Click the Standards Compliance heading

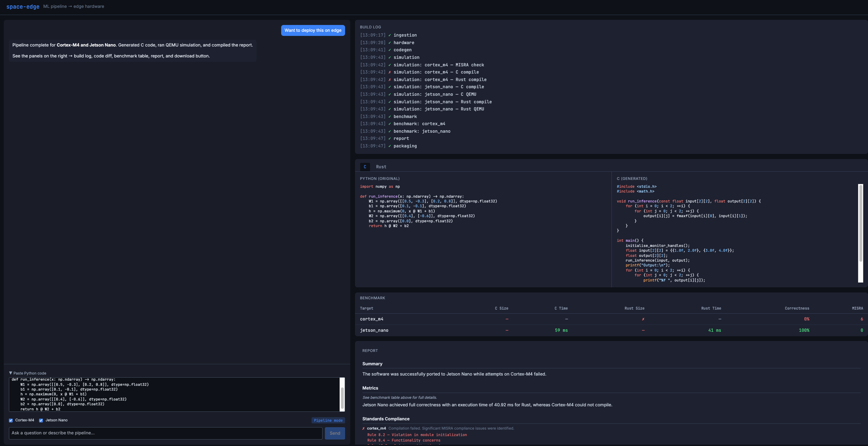[x=386, y=419]
